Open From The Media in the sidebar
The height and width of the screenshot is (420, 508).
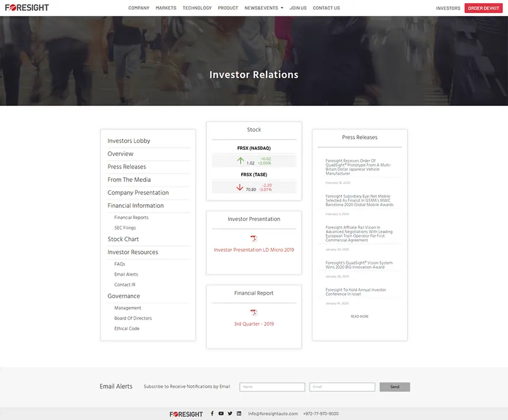(129, 180)
